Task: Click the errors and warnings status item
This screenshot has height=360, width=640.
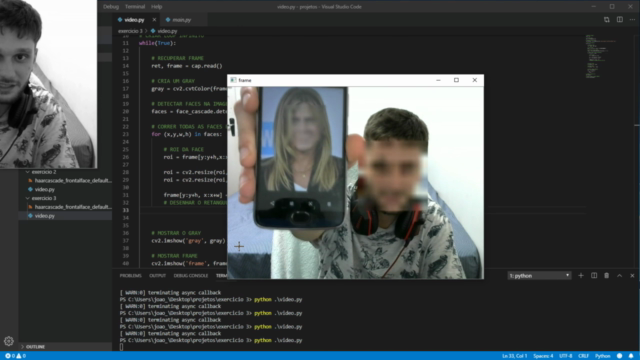Action: [x=16, y=356]
